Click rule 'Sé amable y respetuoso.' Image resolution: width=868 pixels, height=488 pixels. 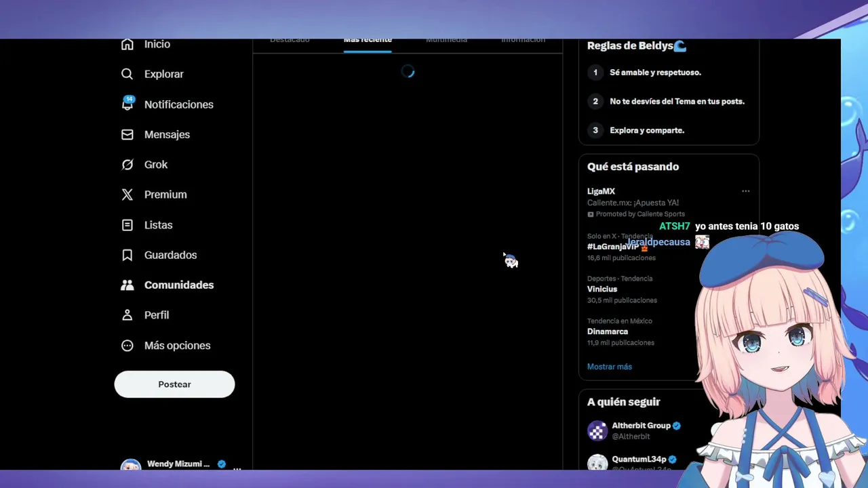click(655, 73)
